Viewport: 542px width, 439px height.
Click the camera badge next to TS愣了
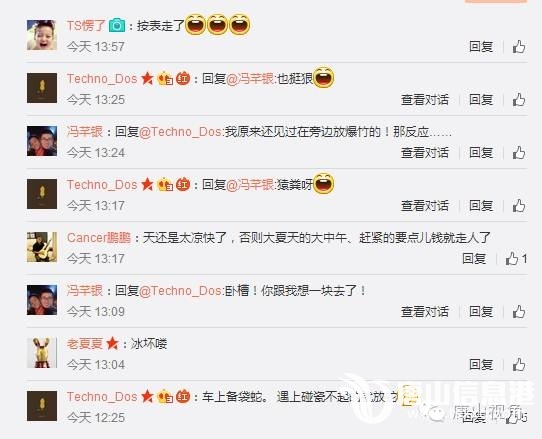(117, 25)
